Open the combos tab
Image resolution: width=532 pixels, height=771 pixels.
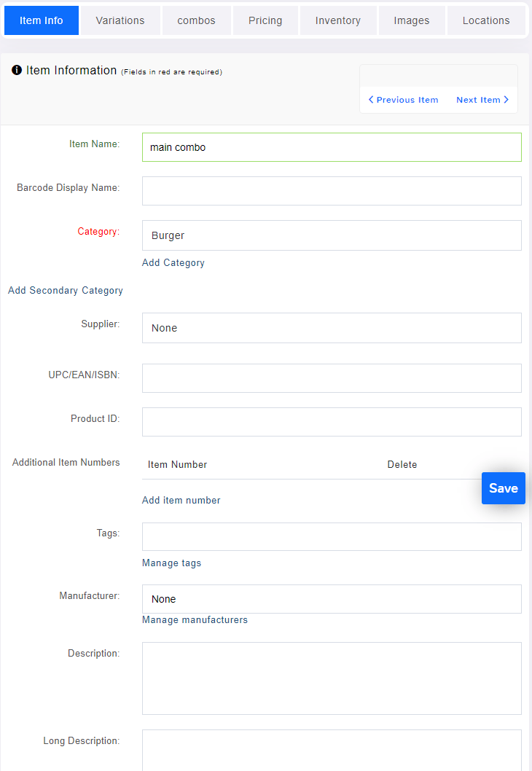tap(196, 20)
